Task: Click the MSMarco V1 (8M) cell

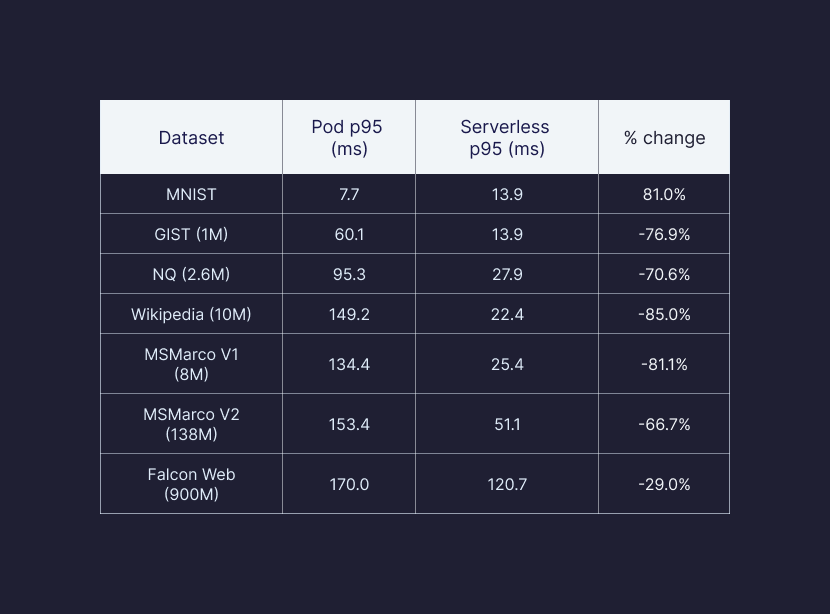Action: [x=191, y=364]
